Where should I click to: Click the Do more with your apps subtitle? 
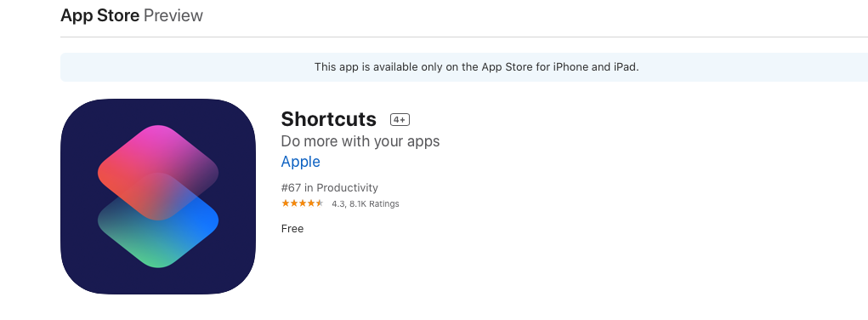(360, 141)
